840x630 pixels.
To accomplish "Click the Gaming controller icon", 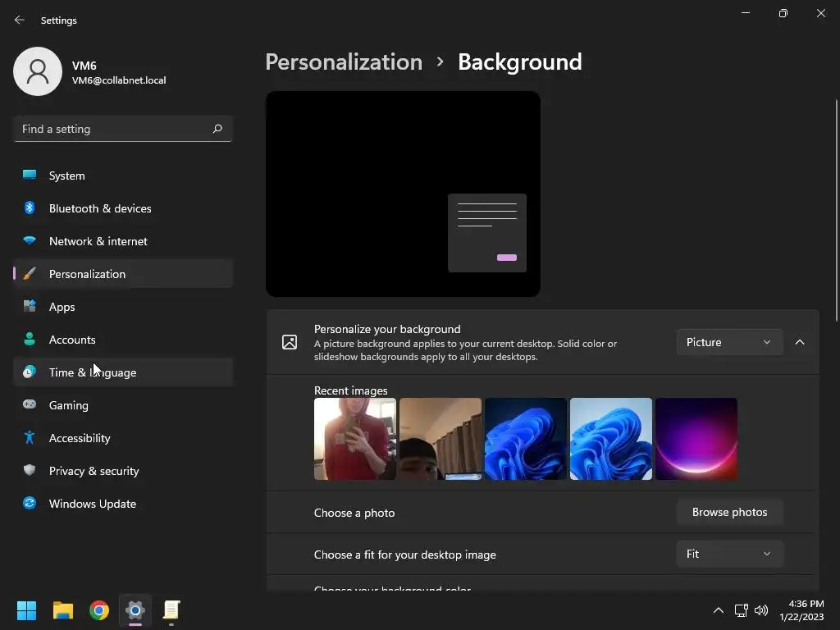I will (x=30, y=404).
